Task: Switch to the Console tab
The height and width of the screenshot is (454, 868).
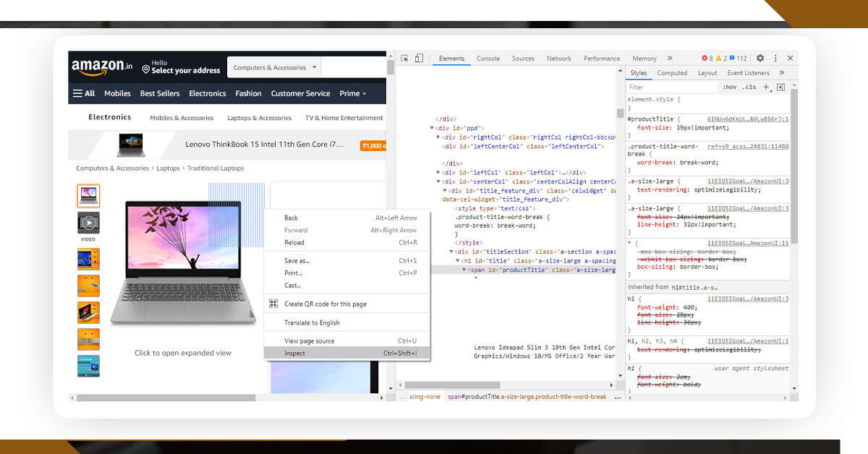Action: click(x=488, y=59)
